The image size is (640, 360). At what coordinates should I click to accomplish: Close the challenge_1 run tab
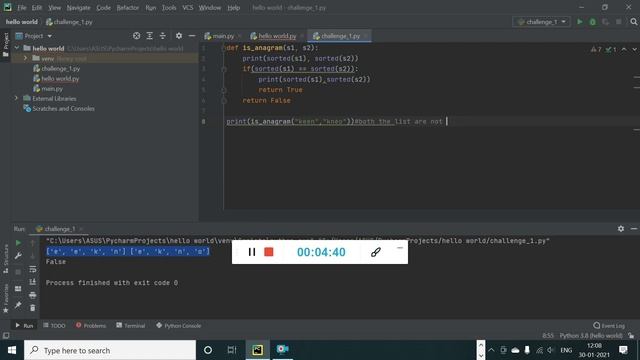pyautogui.click(x=81, y=229)
